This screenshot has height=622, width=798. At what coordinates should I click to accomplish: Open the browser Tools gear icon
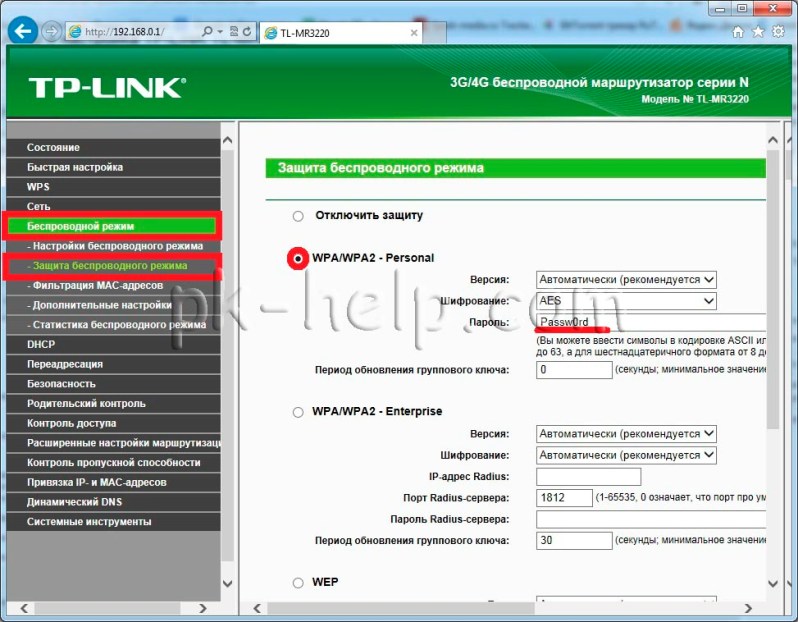point(778,32)
